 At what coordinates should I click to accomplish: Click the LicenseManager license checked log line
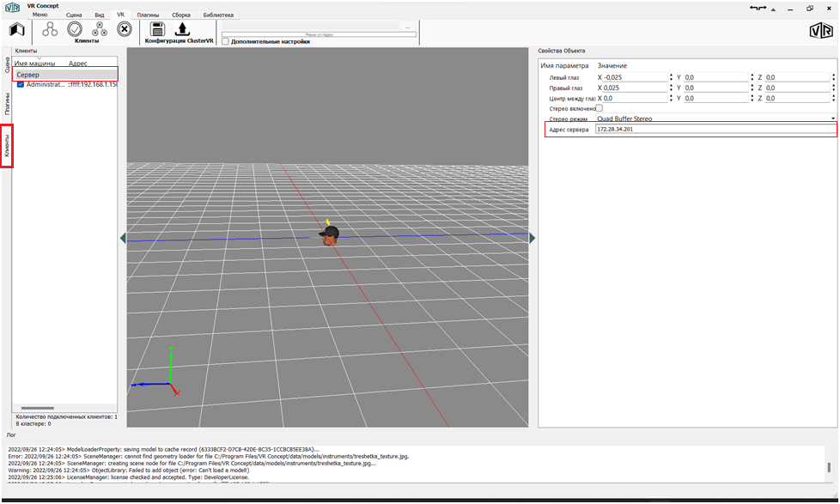129,477
